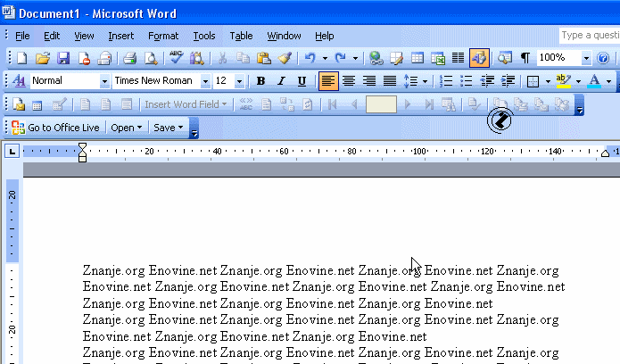The width and height of the screenshot is (620, 364).
Task: Open Font Color dropdown arrow
Action: tap(609, 81)
